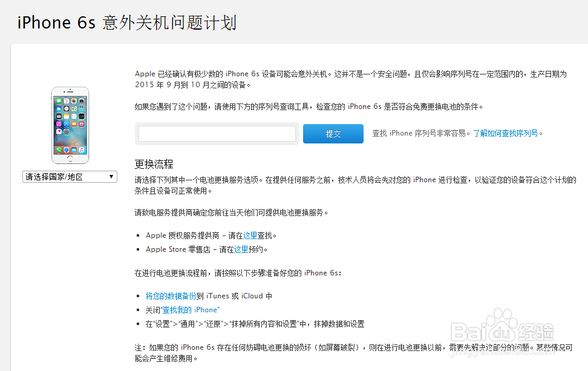Click the 抹掉所有内容和设置 instruction line
This screenshot has height=371, width=588.
pyautogui.click(x=255, y=324)
